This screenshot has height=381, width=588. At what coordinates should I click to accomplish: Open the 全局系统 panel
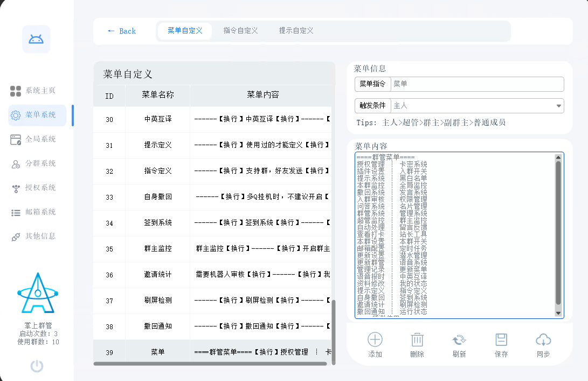pyautogui.click(x=36, y=139)
